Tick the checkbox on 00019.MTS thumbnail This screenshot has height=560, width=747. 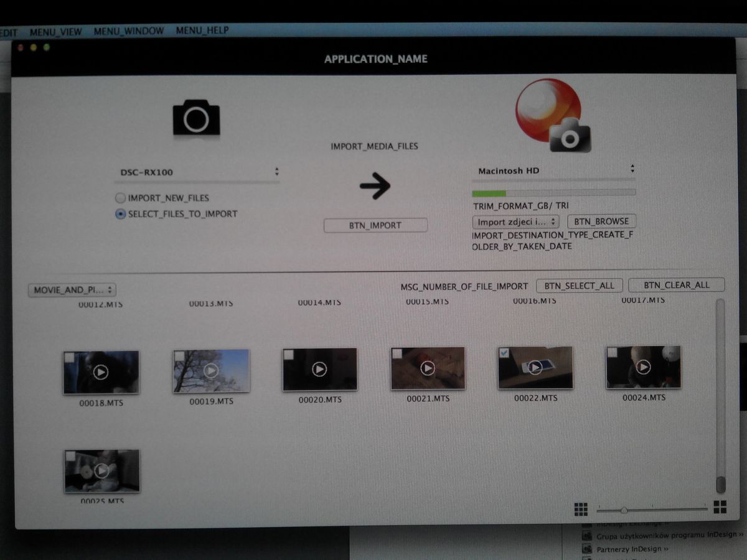pyautogui.click(x=179, y=355)
